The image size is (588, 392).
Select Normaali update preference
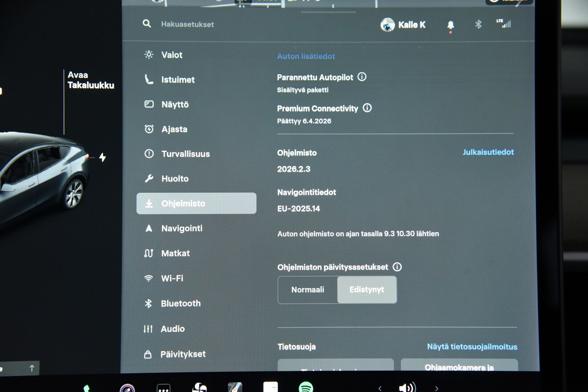[x=307, y=290]
